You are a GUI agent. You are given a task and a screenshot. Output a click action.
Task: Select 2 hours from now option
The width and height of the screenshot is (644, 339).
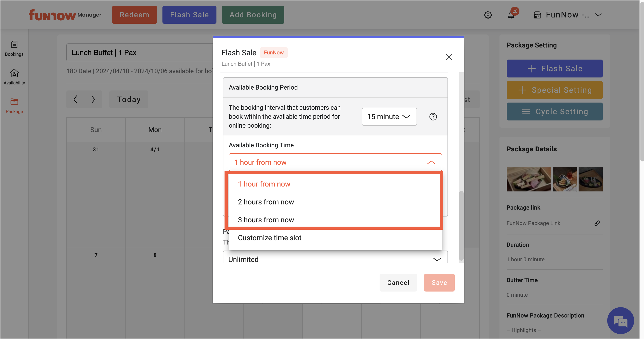coord(266,202)
